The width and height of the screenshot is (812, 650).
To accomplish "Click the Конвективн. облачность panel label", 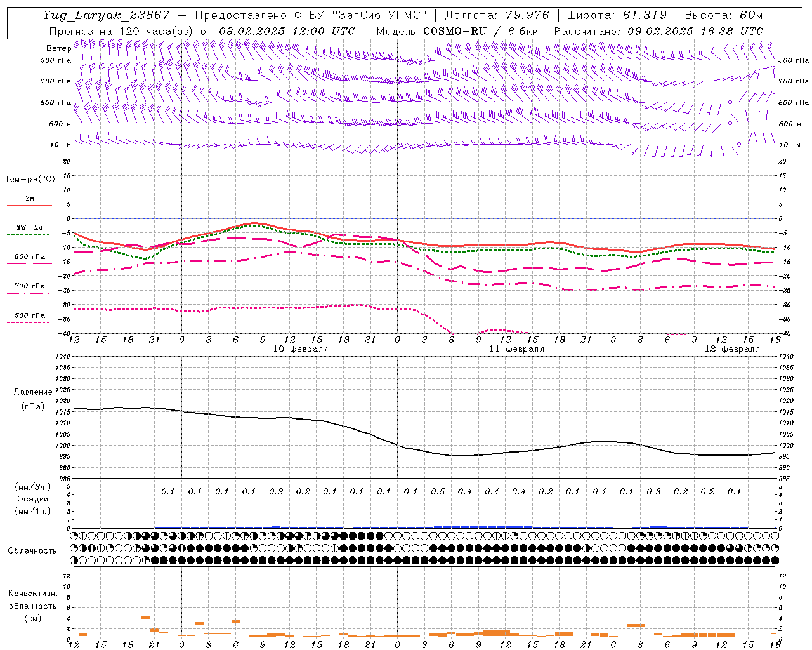I will 32,600.
